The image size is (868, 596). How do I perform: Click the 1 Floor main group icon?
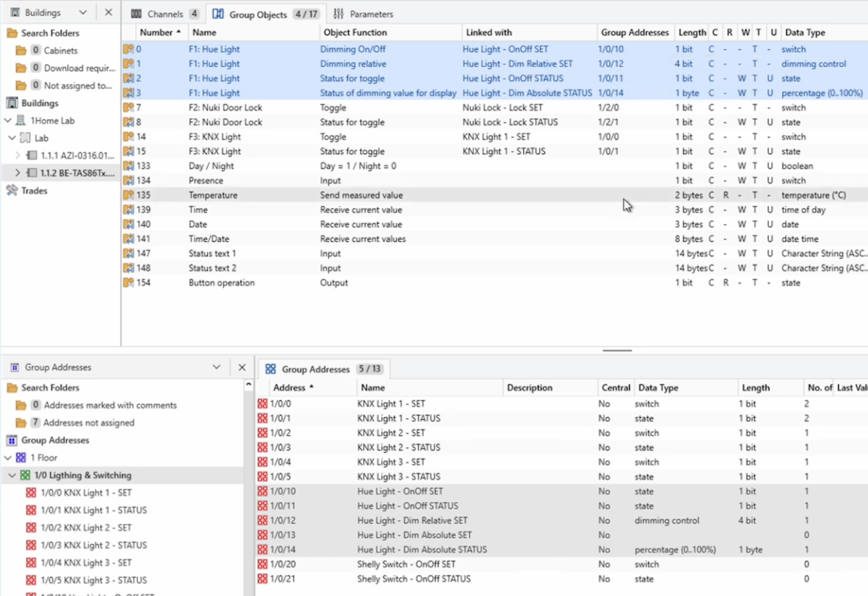coord(21,458)
